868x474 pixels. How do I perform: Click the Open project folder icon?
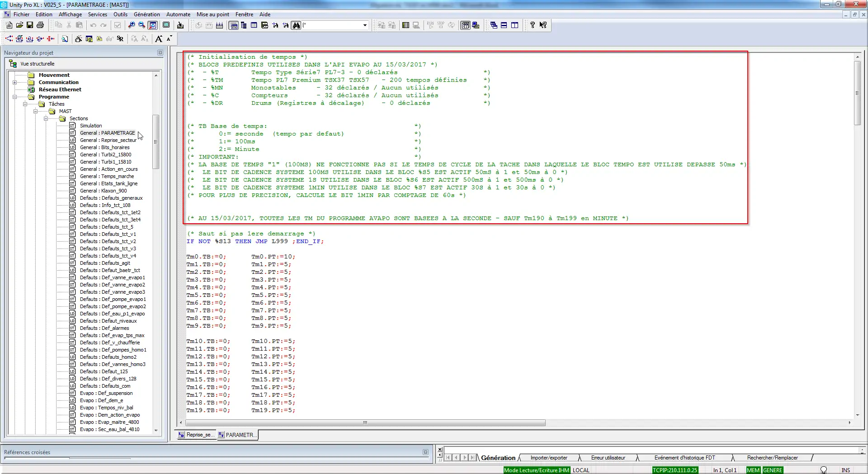19,25
